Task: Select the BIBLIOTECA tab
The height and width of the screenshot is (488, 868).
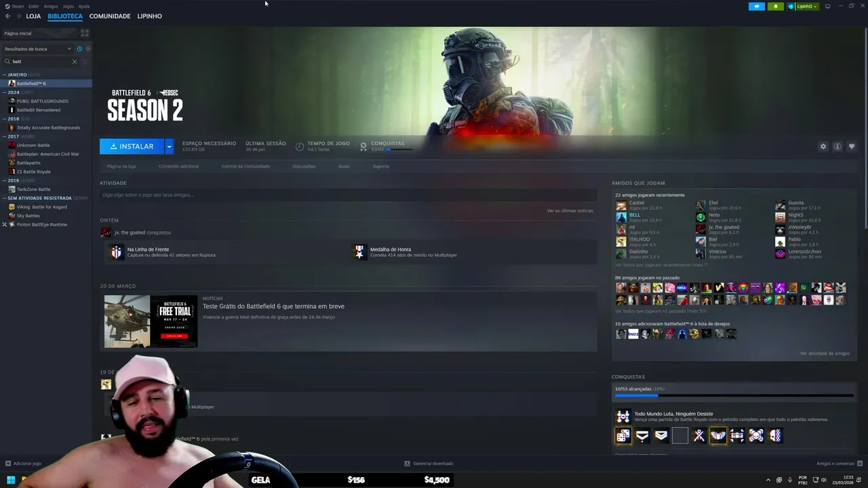Action: pos(65,16)
